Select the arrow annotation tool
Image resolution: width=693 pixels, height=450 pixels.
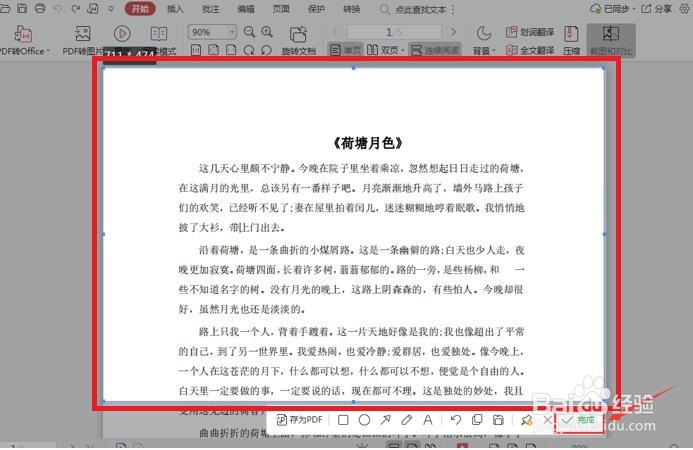[x=385, y=420]
